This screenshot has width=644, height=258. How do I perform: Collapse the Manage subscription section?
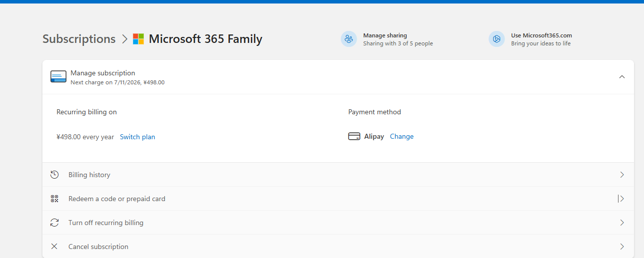click(x=622, y=77)
